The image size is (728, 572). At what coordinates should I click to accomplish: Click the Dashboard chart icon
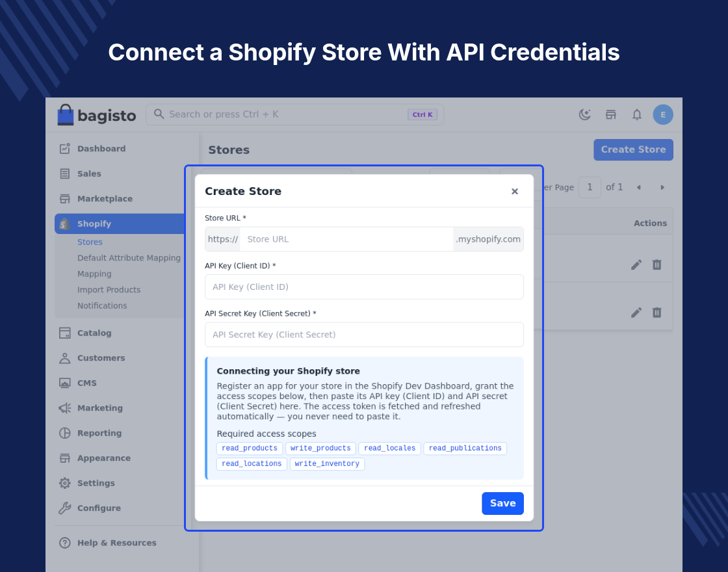click(x=64, y=149)
